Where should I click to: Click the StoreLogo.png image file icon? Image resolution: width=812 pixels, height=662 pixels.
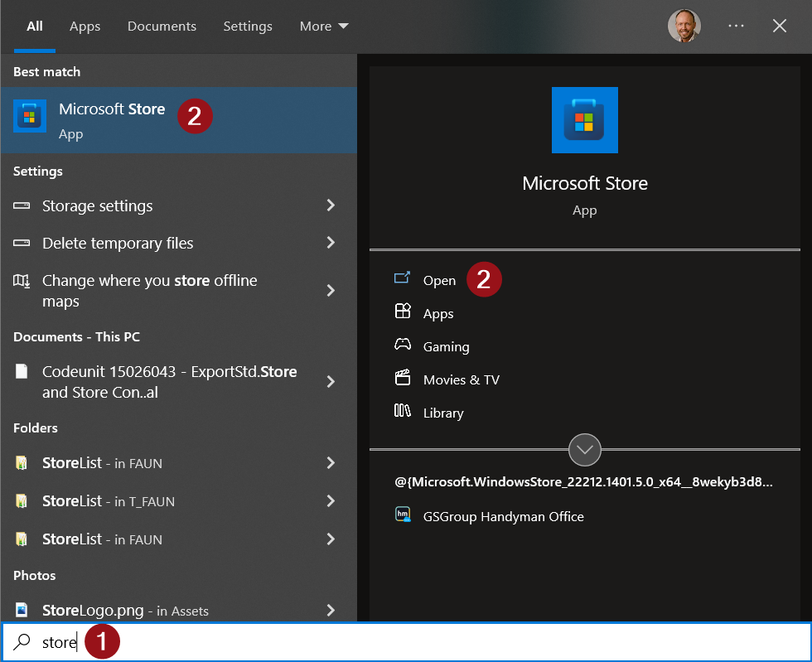coord(22,610)
